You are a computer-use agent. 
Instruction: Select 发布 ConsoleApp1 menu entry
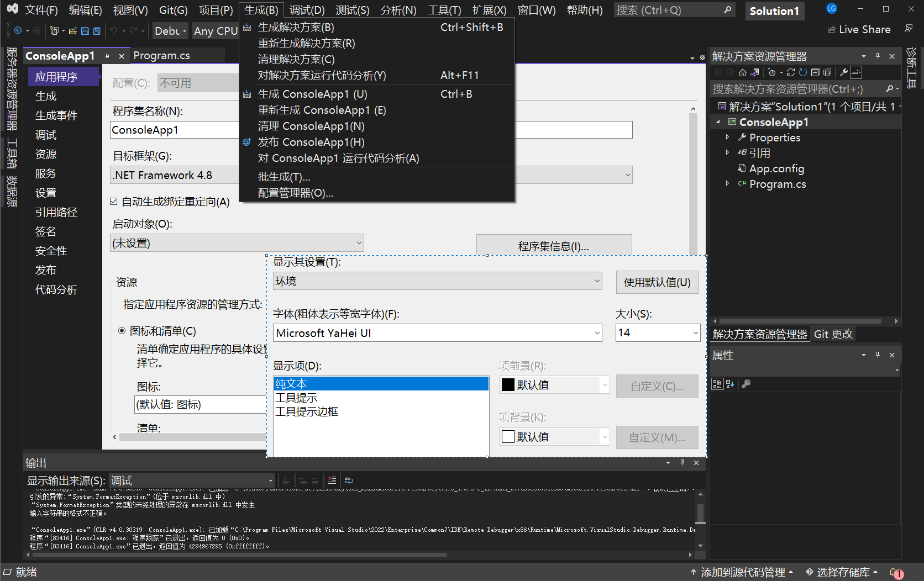[x=377, y=142]
